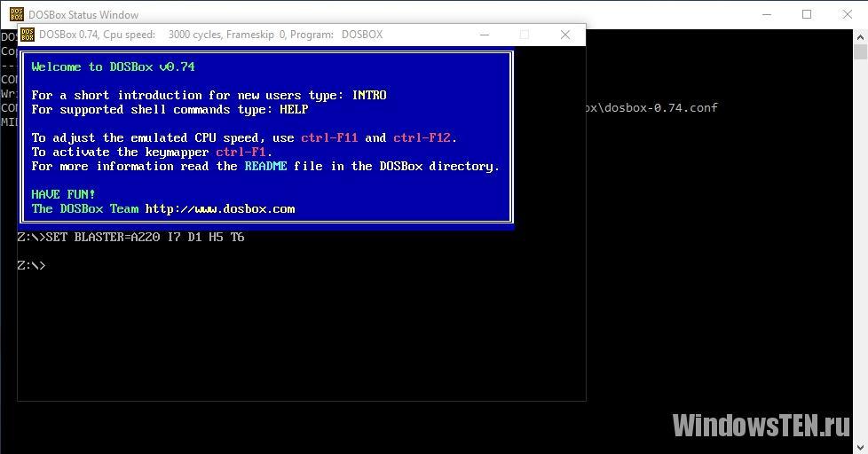Click 'Frameskip 0' in the title bar
Viewport: 868px width, 454px height.
pyautogui.click(x=256, y=35)
